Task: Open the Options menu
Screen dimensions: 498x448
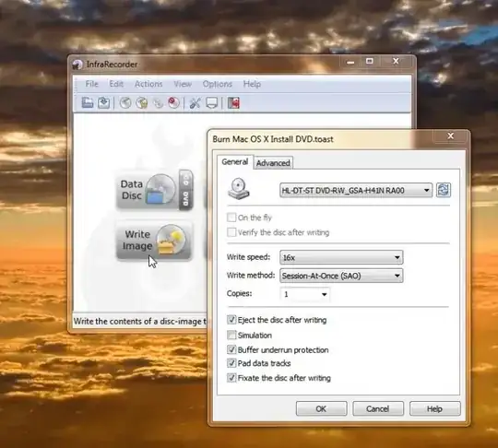Action: 218,84
